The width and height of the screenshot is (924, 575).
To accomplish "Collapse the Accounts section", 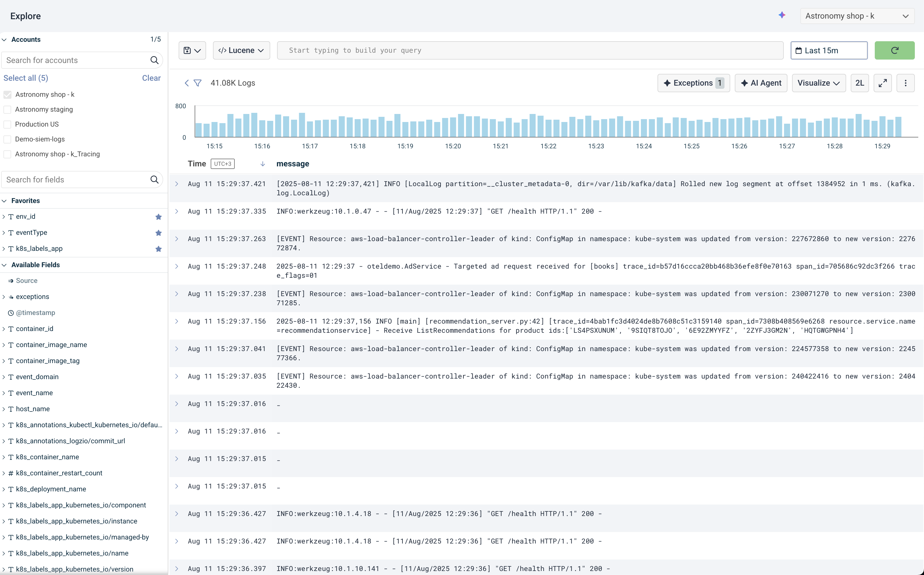I will 4,40.
